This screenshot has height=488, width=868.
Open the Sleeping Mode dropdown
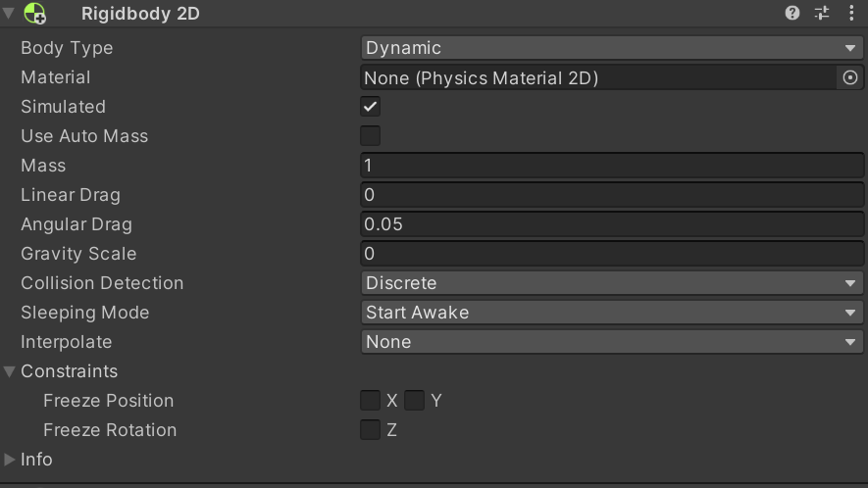point(612,313)
